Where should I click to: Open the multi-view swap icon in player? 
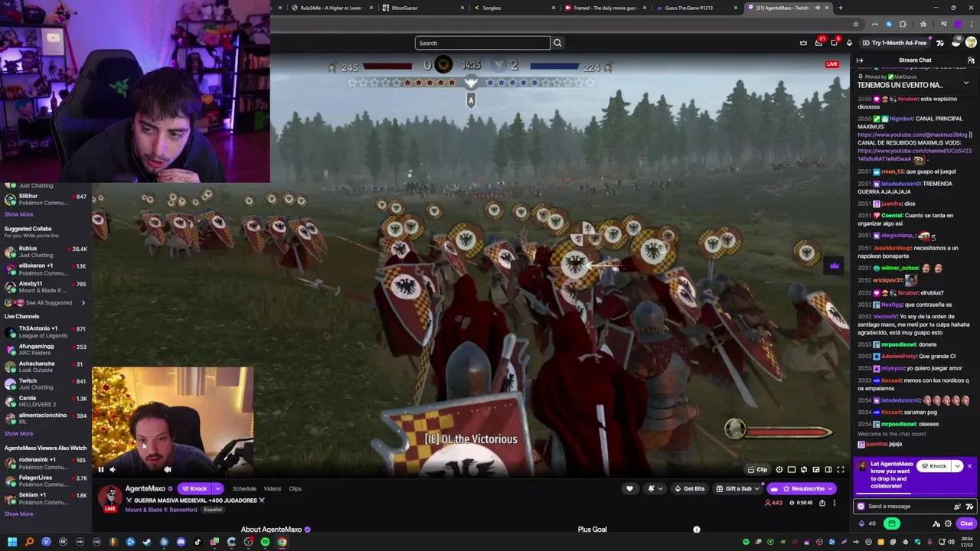pyautogui.click(x=804, y=470)
